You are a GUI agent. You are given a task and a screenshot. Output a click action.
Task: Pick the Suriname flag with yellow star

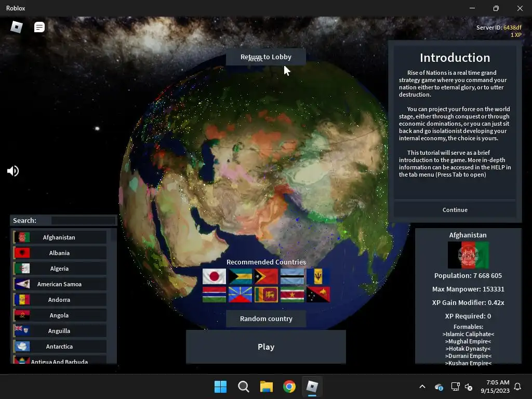pyautogui.click(x=292, y=295)
